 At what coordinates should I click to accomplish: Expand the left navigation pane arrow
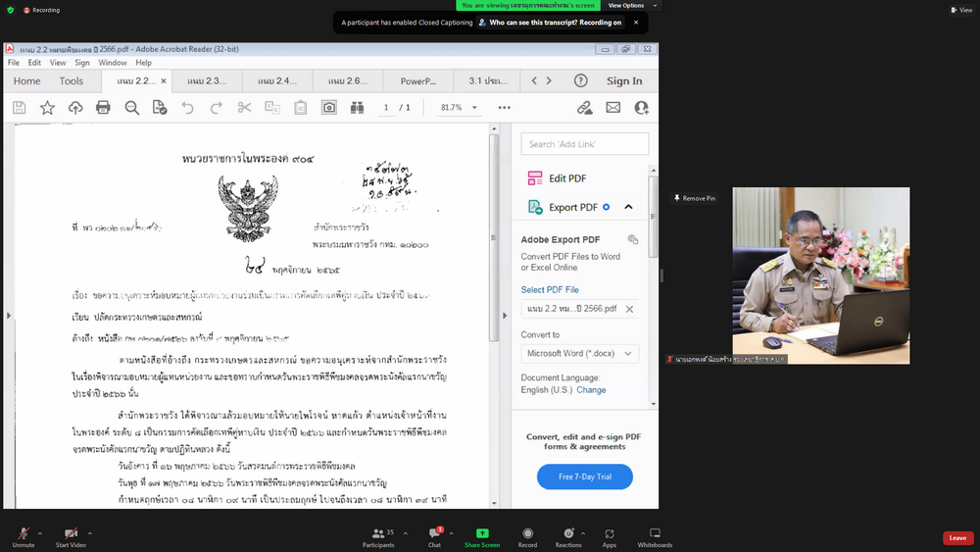pyautogui.click(x=9, y=316)
